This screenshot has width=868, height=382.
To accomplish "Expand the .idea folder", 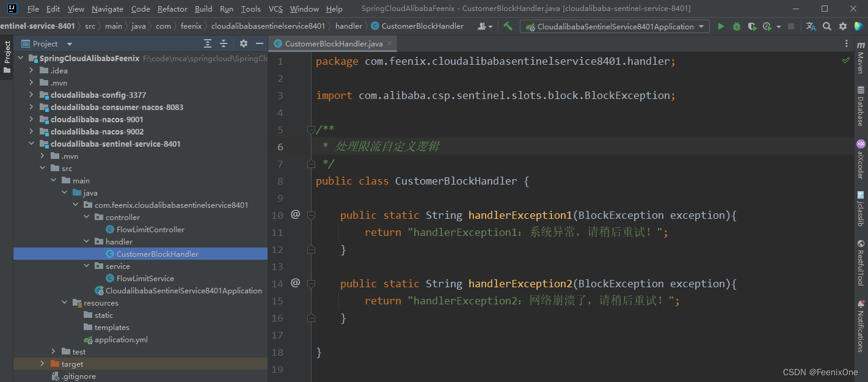I will coord(32,70).
